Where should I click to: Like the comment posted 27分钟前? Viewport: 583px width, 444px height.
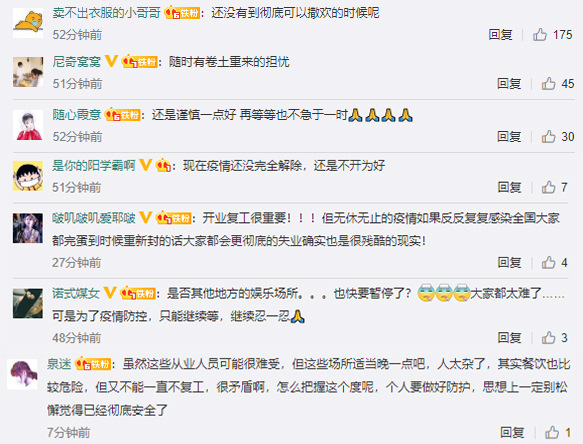tap(548, 263)
